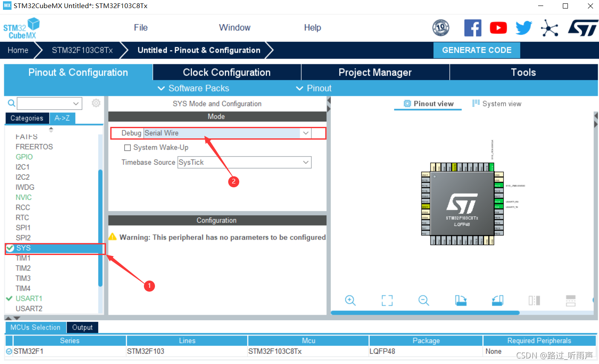Viewport: 599px width, 364px height.
Task: Open the Facebook icon link
Action: tap(473, 28)
